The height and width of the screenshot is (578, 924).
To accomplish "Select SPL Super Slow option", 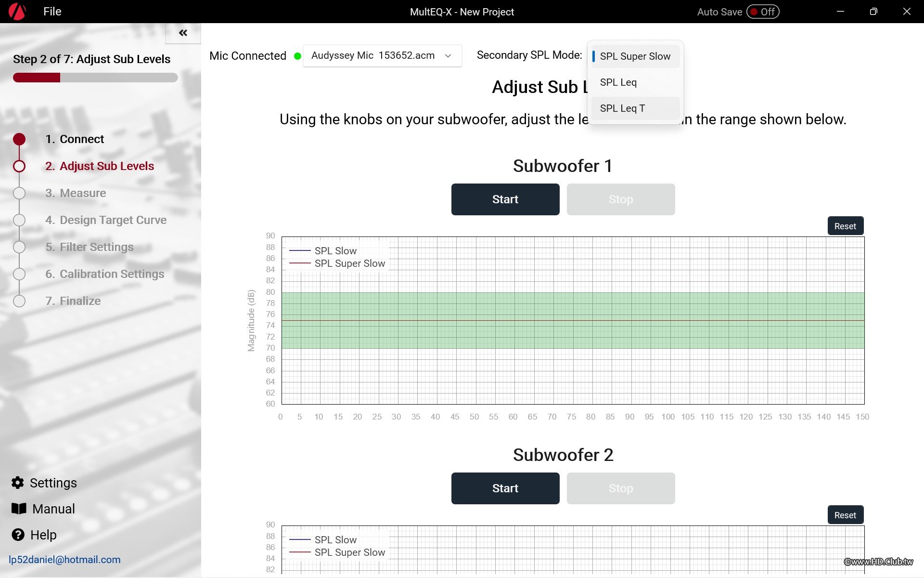I will (635, 56).
